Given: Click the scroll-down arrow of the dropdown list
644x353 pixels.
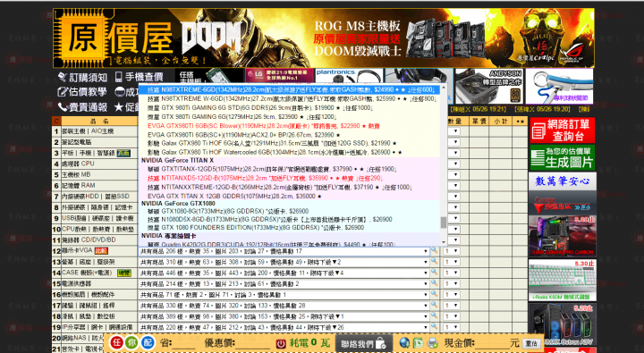Looking at the screenshot, I should (x=444, y=242).
